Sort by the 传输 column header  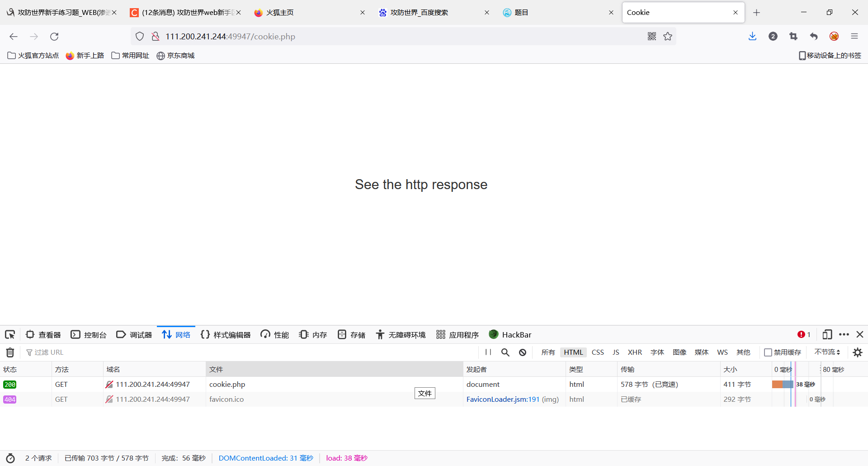click(x=668, y=369)
